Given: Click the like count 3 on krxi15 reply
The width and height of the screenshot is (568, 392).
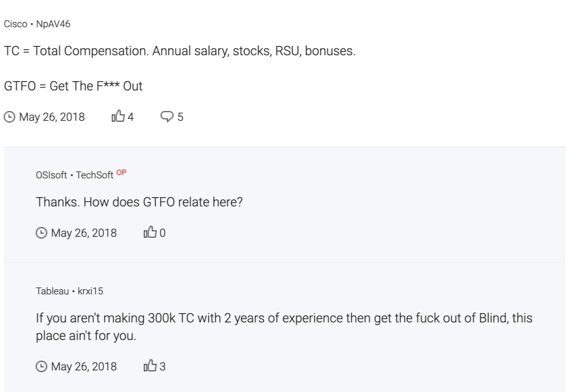Looking at the screenshot, I should (162, 366).
